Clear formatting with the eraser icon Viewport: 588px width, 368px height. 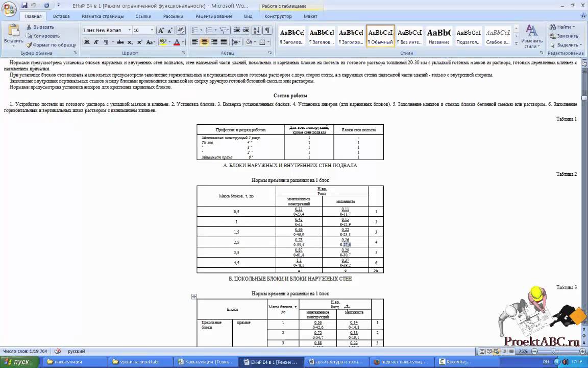pyautogui.click(x=181, y=30)
